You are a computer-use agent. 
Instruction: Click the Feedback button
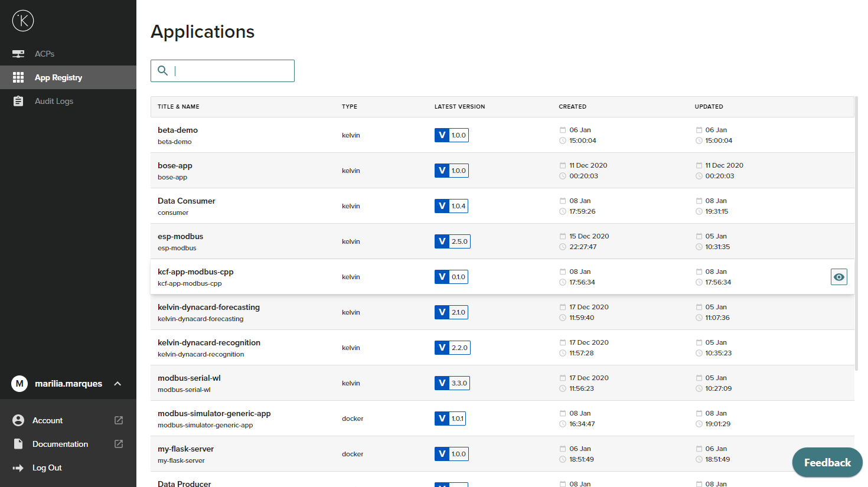827,462
